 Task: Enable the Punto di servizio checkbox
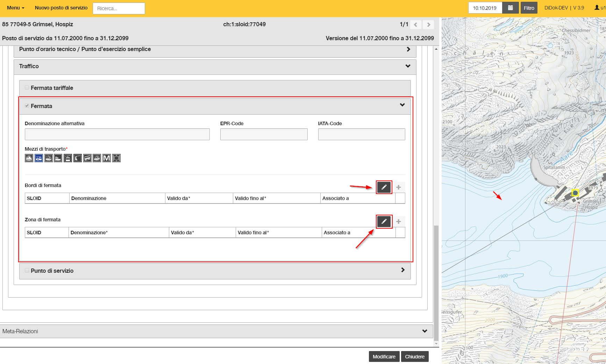pyautogui.click(x=27, y=270)
